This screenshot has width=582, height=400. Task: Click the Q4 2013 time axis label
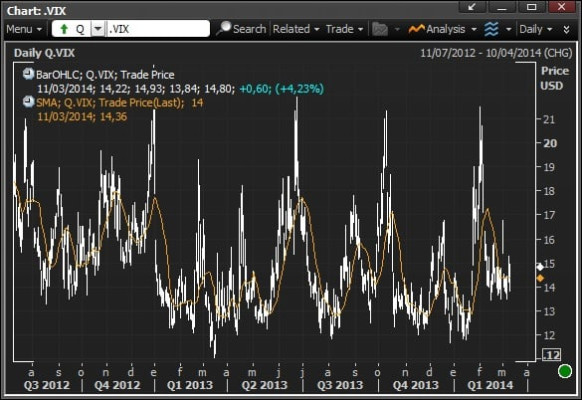(x=416, y=385)
